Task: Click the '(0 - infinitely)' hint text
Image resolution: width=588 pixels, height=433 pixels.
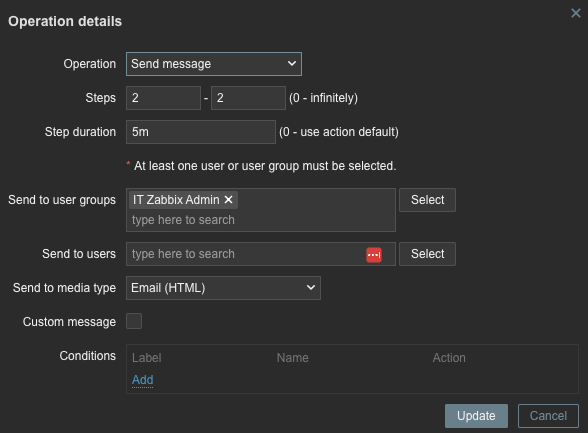Action: click(x=323, y=98)
